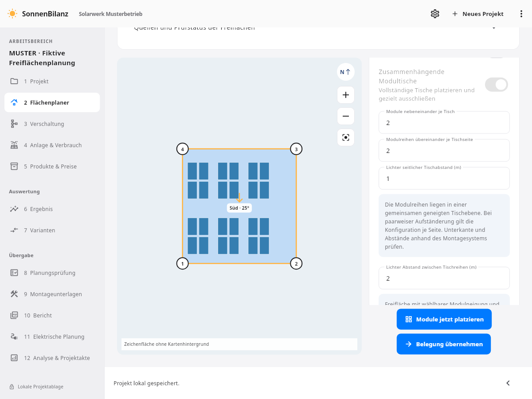Click the Projekt lokal gespeichert status text
This screenshot has height=399, width=532.
point(146,383)
